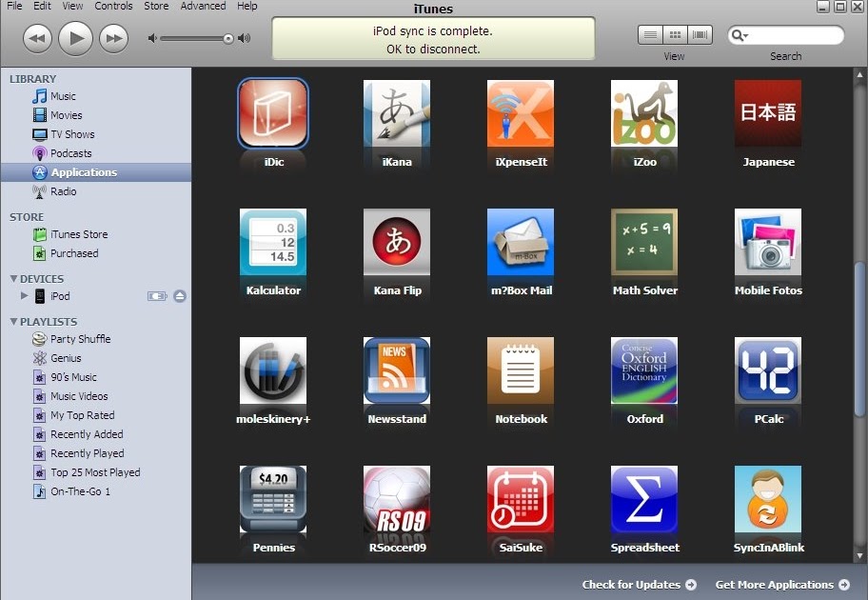Eject the iPod device

click(179, 296)
